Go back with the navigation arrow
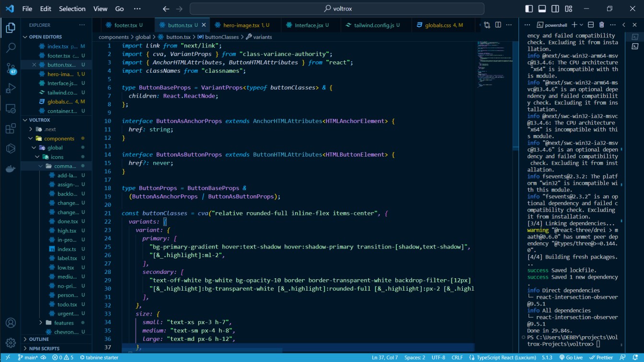Screen dimensions: 644x362 tap(166, 9)
